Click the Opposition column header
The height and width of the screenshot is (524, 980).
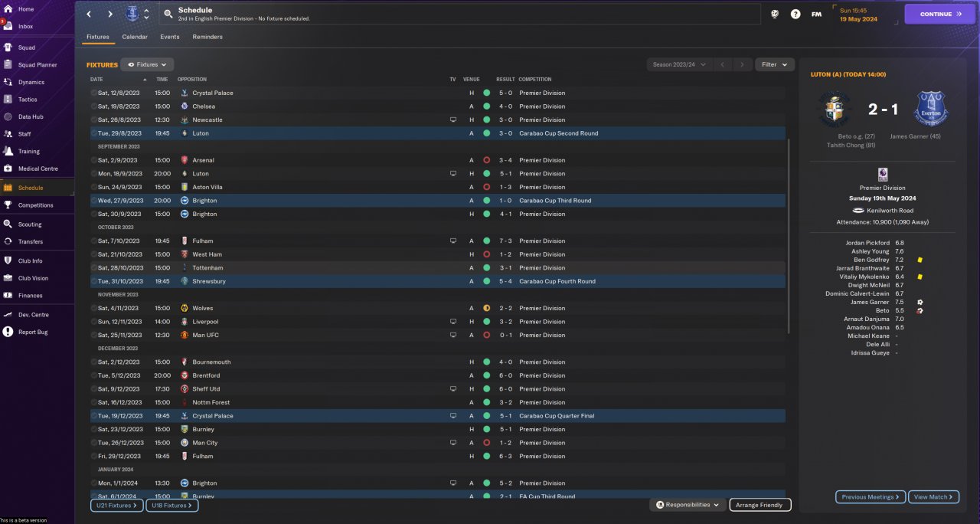(192, 80)
